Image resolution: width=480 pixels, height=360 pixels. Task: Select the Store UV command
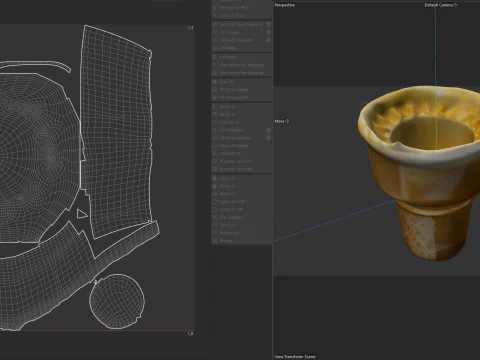click(241, 225)
